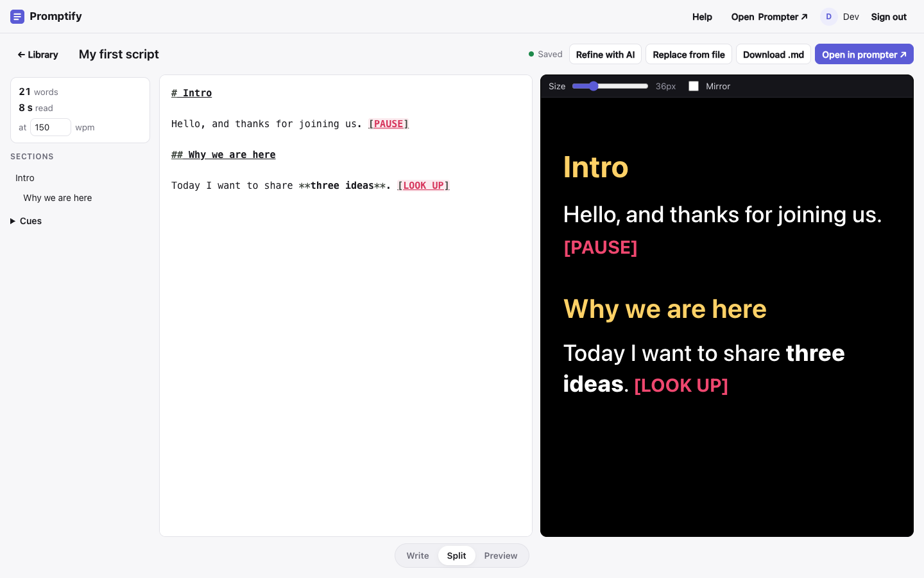Sign out of the account
The height and width of the screenshot is (578, 924).
click(889, 17)
